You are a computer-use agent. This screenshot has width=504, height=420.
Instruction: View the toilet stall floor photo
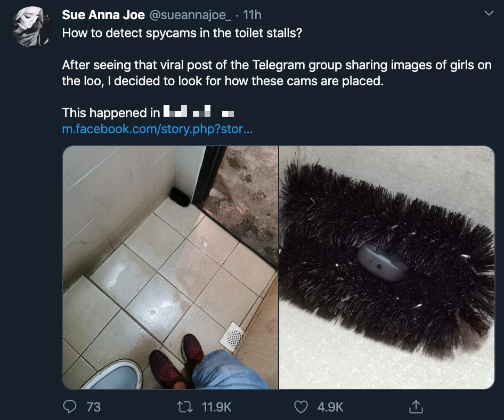(170, 267)
